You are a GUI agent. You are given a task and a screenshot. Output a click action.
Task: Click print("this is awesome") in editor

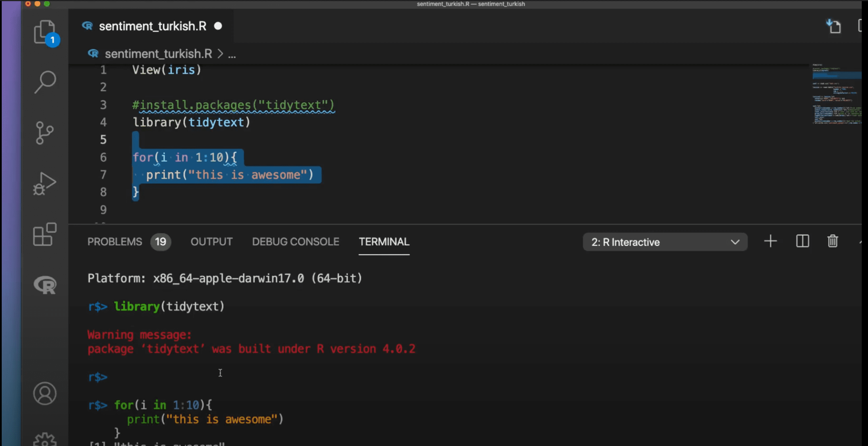click(230, 175)
